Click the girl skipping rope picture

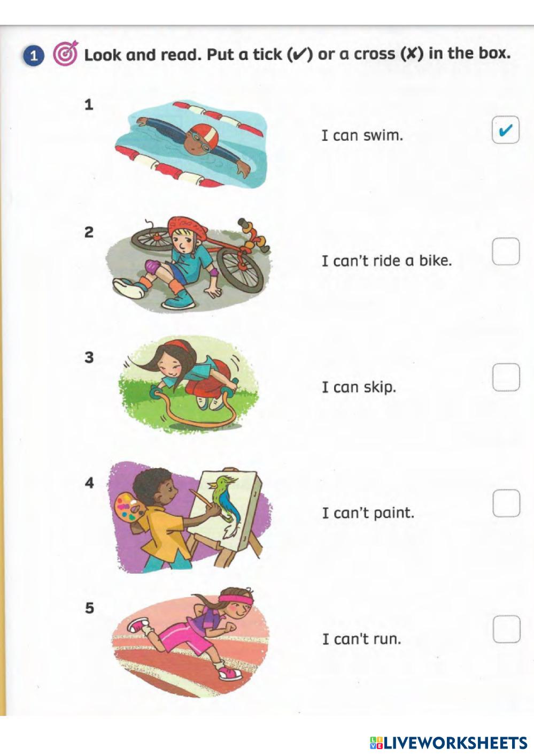pos(188,385)
